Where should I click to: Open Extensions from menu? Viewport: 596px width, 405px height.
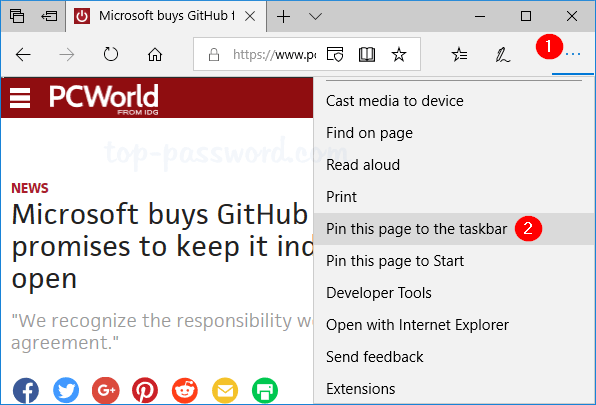pos(455,389)
